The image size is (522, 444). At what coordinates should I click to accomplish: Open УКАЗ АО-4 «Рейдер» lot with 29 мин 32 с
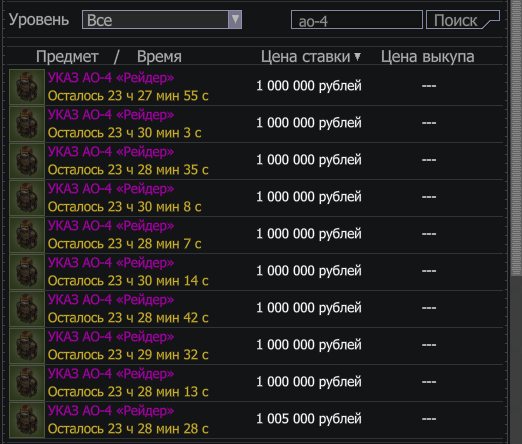111,337
